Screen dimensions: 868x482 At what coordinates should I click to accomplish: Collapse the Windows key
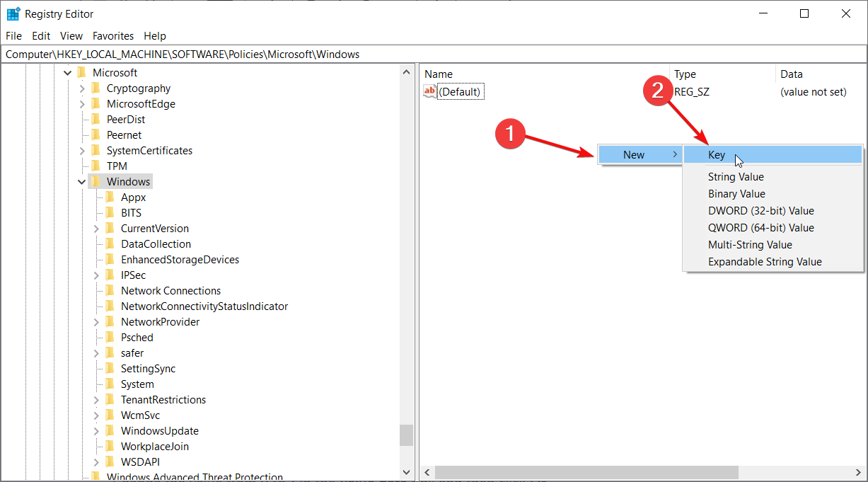[x=82, y=182]
